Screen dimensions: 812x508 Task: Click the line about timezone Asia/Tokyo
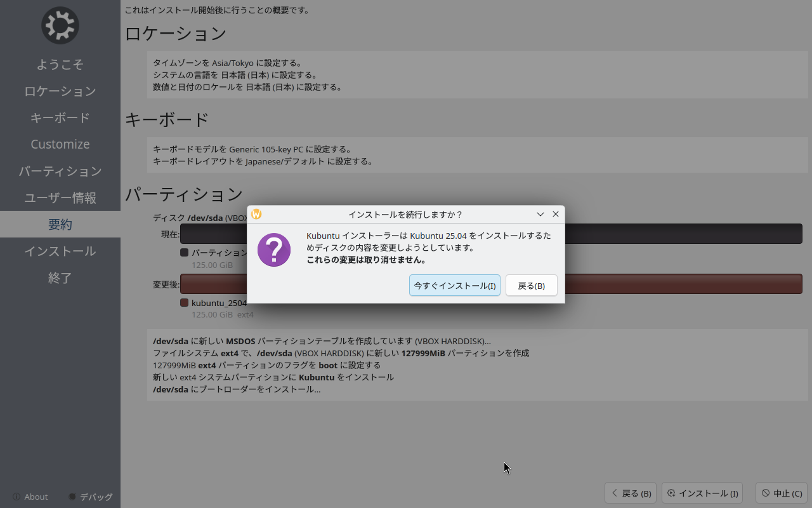click(x=228, y=63)
